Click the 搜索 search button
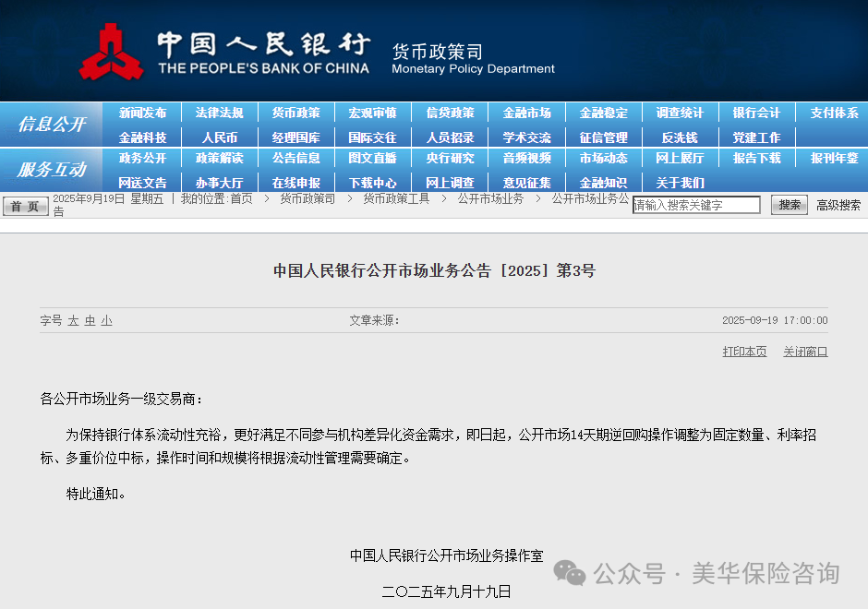Viewport: 868px width, 609px height. tap(788, 205)
